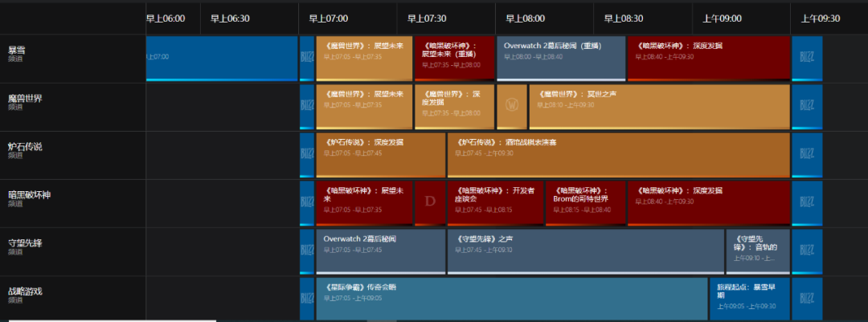This screenshot has width=868, height=322.
Task: Open 《魔兽世界》:展望未来 in the 魔兽世界 row
Action: tap(364, 107)
